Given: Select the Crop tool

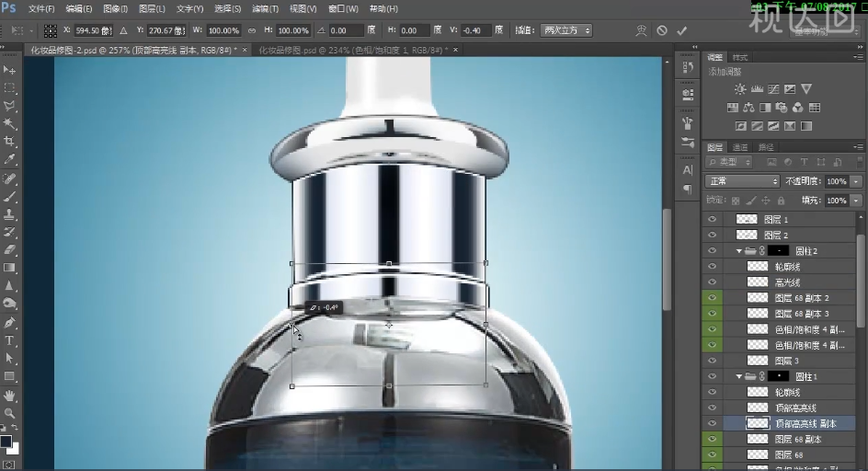Looking at the screenshot, I should (9, 142).
